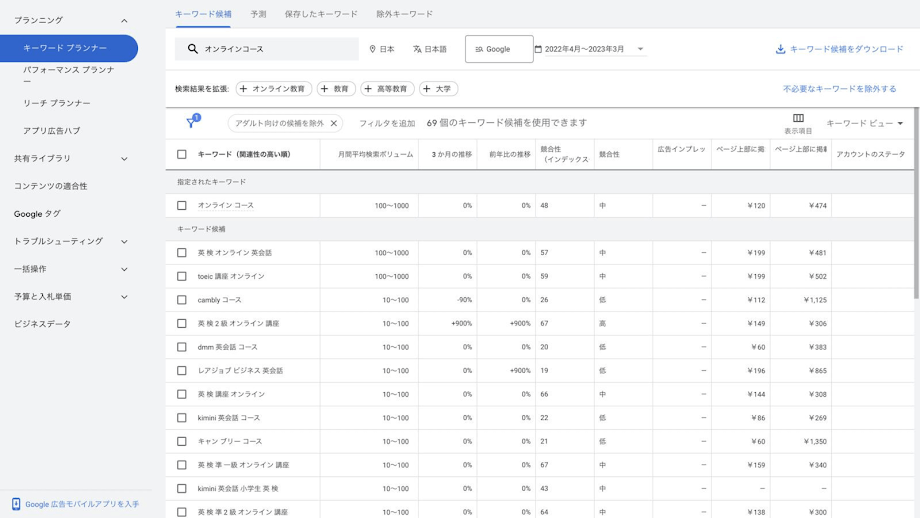920x518 pixels.
Task: Open the キーワード ビュー dropdown
Action: 864,124
